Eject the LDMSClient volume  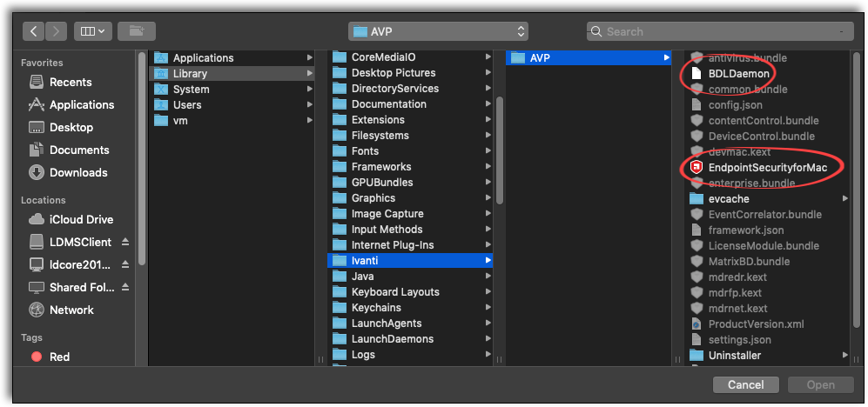coord(124,242)
